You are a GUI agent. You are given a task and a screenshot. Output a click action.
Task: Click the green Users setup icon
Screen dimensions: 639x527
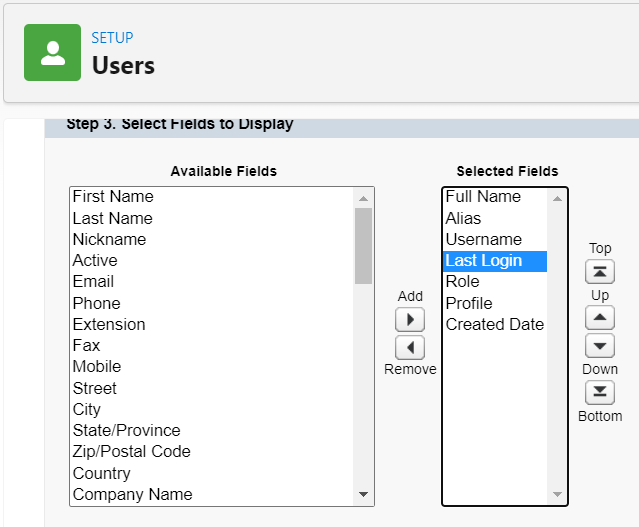click(53, 53)
